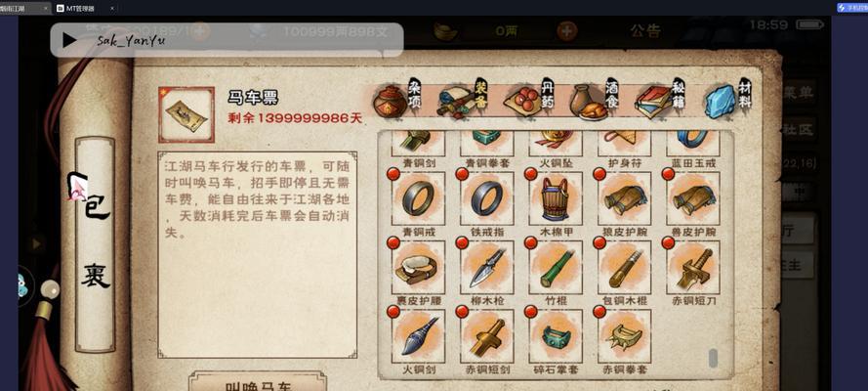Click the 叫唤马车 button

point(258,382)
